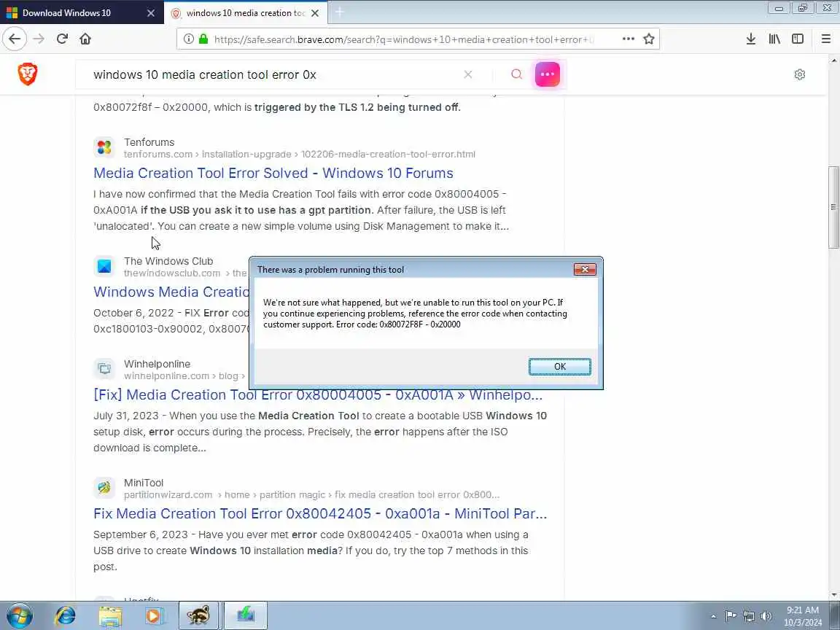Open the Windows Club result title link
This screenshot has height=630, width=840.
(171, 292)
